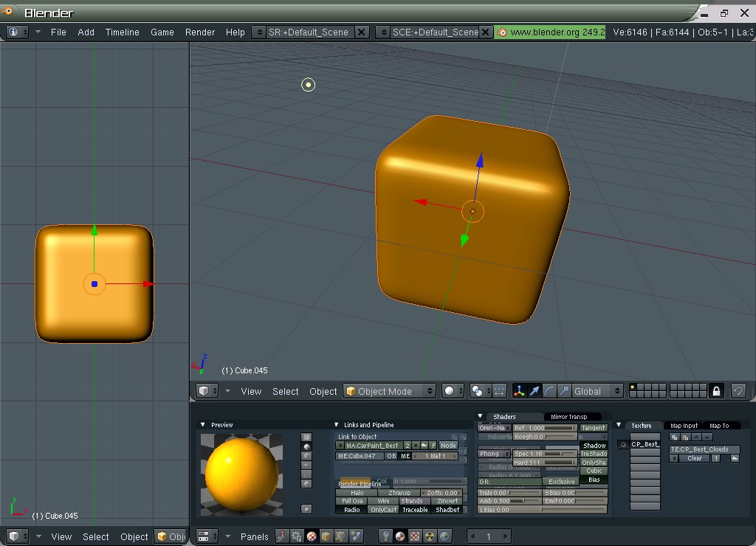Screen dimensions: 756x546
Task: Open the Render menu
Action: pyautogui.click(x=199, y=32)
